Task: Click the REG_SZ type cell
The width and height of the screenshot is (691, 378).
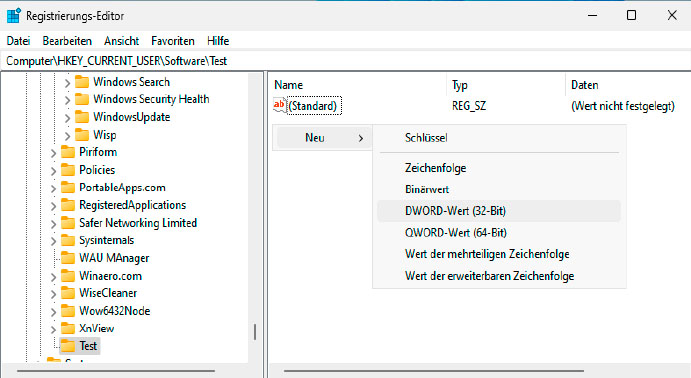Action: tap(469, 106)
